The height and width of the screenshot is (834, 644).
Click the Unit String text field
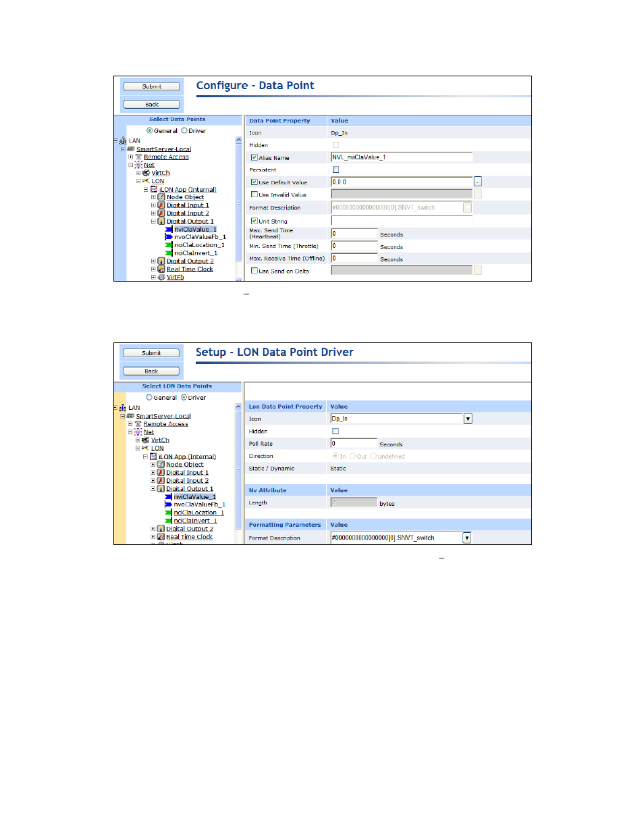402,220
